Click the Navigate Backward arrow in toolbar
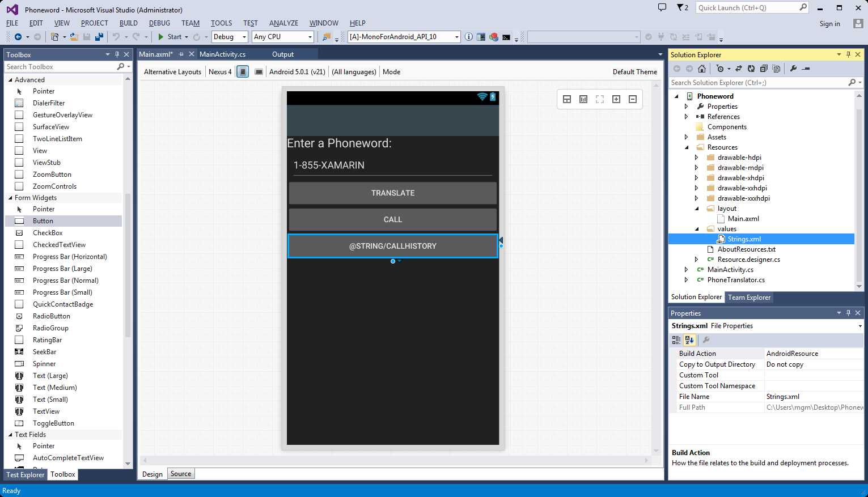Screen dimensions: 868x497 (x=18, y=37)
